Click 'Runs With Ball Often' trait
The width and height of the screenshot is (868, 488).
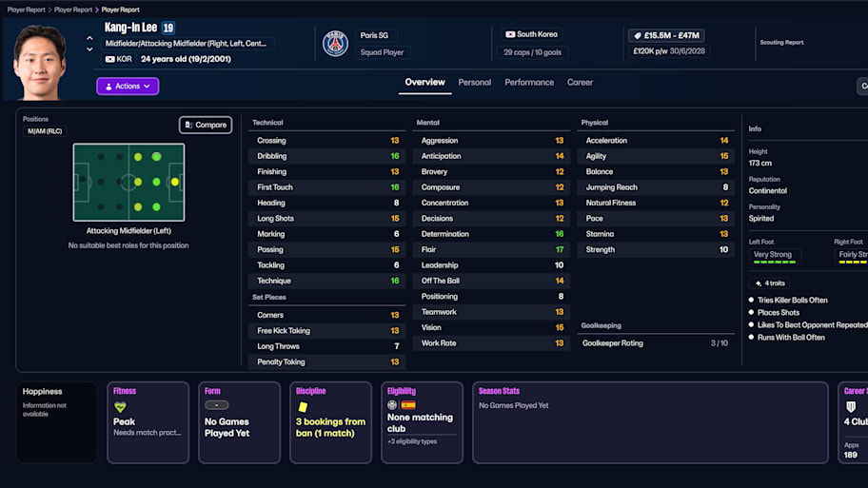pos(791,338)
